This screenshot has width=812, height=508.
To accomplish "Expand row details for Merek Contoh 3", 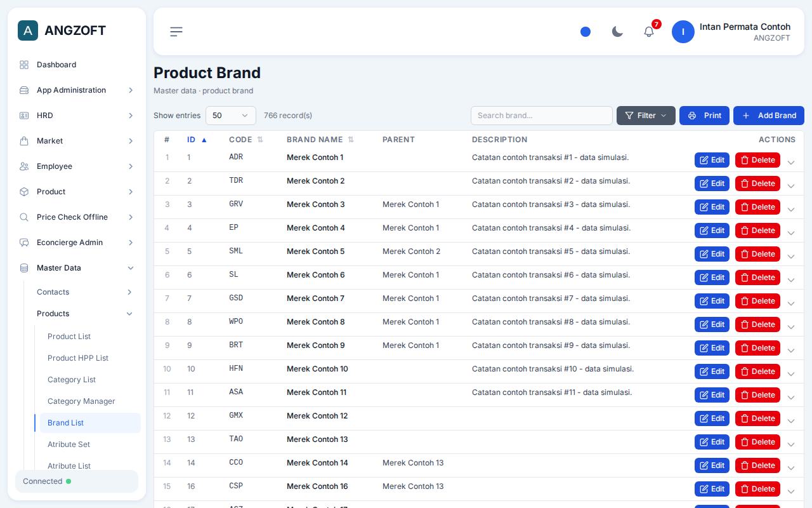I will tap(791, 210).
